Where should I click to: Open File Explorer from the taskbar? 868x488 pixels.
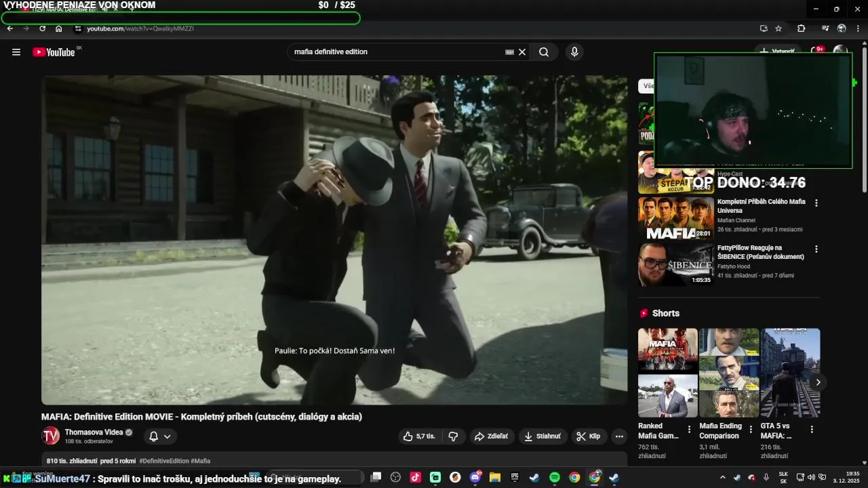(x=495, y=477)
